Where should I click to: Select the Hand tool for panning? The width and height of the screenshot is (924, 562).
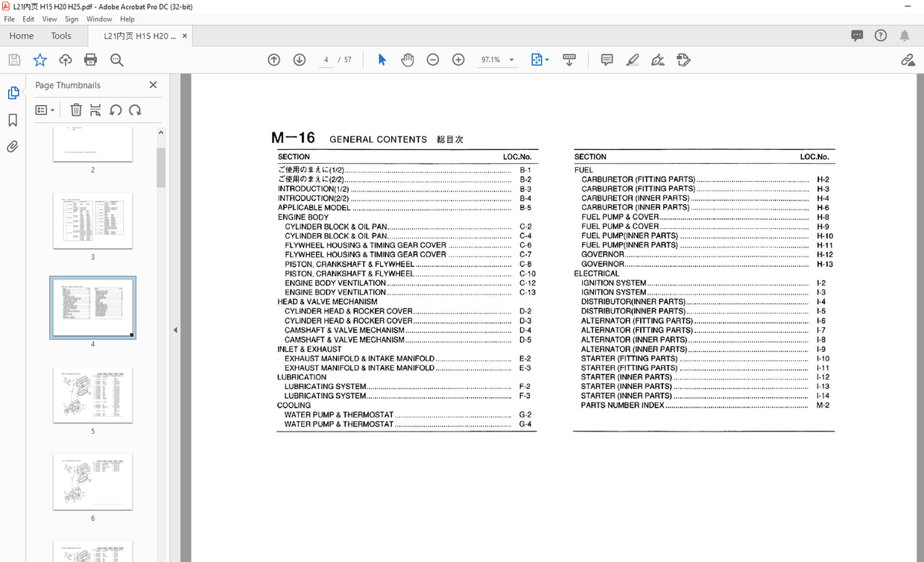tap(408, 60)
